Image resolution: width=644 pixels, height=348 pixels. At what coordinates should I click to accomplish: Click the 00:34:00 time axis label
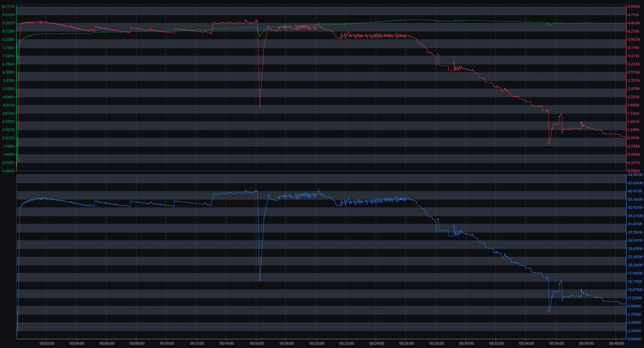click(527, 343)
